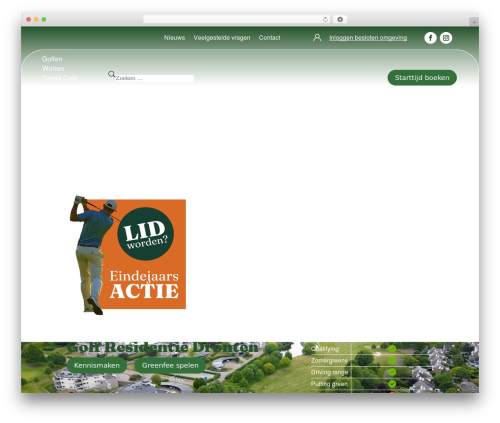
Task: Click the search magnifier icon
Action: 111,74
